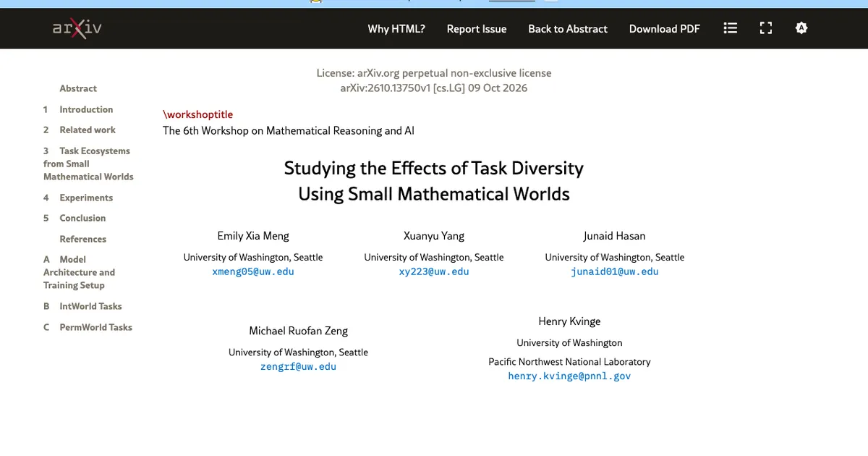Click Download PDF

pyautogui.click(x=665, y=29)
